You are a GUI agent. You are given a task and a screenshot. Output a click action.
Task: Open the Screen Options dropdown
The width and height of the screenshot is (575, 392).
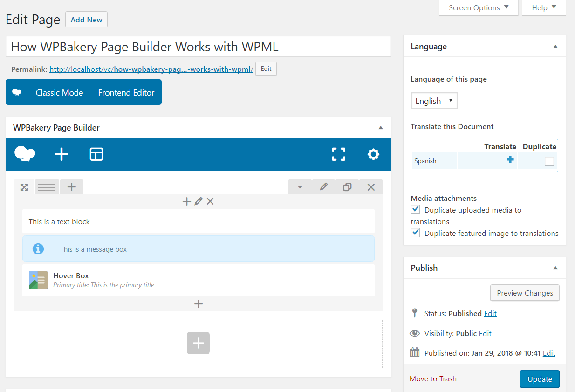coord(478,7)
